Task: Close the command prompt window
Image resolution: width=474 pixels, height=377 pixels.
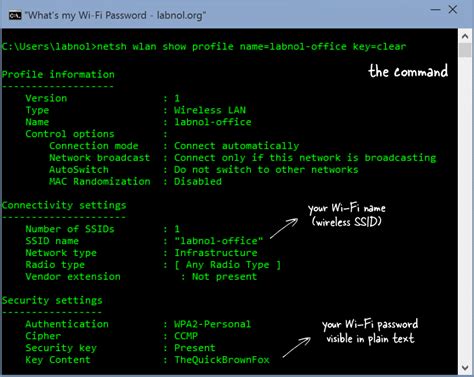Action: click(x=453, y=9)
